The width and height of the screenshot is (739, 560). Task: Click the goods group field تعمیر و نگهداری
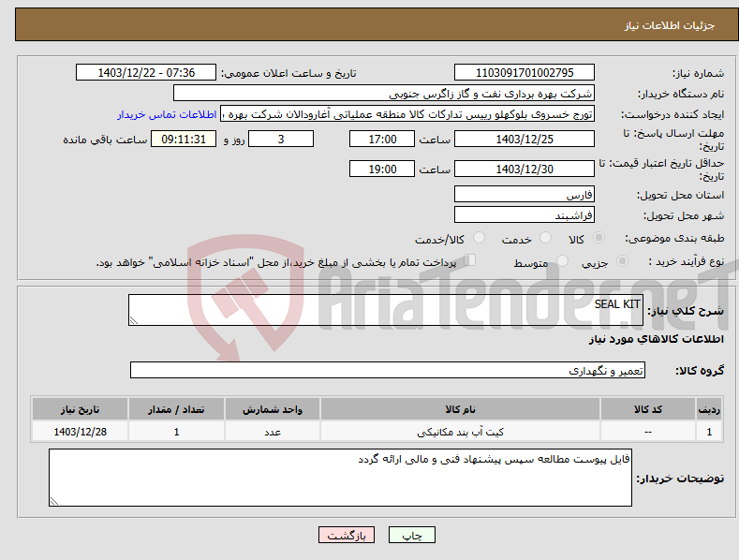click(x=388, y=370)
